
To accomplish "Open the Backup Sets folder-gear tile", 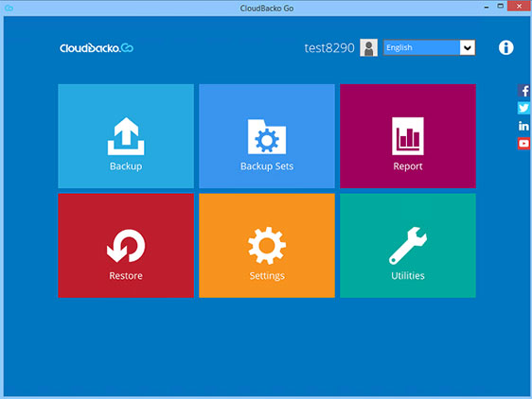I will point(267,136).
